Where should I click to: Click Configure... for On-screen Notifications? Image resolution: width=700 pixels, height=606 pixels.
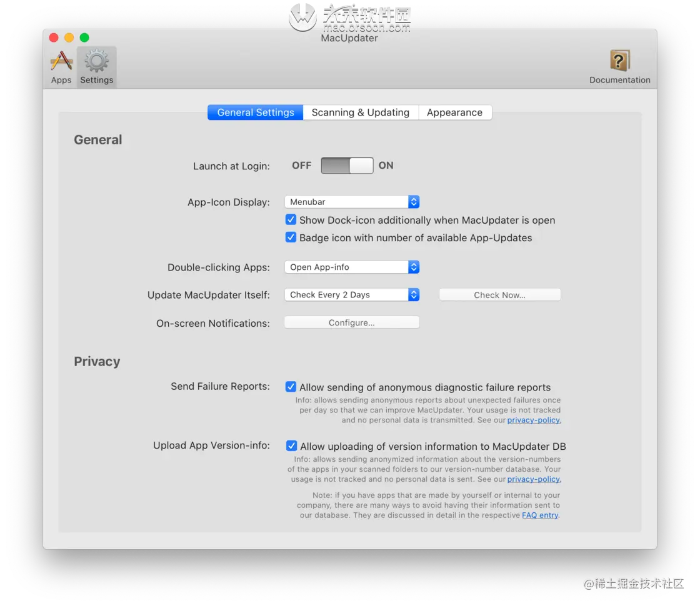pos(352,322)
